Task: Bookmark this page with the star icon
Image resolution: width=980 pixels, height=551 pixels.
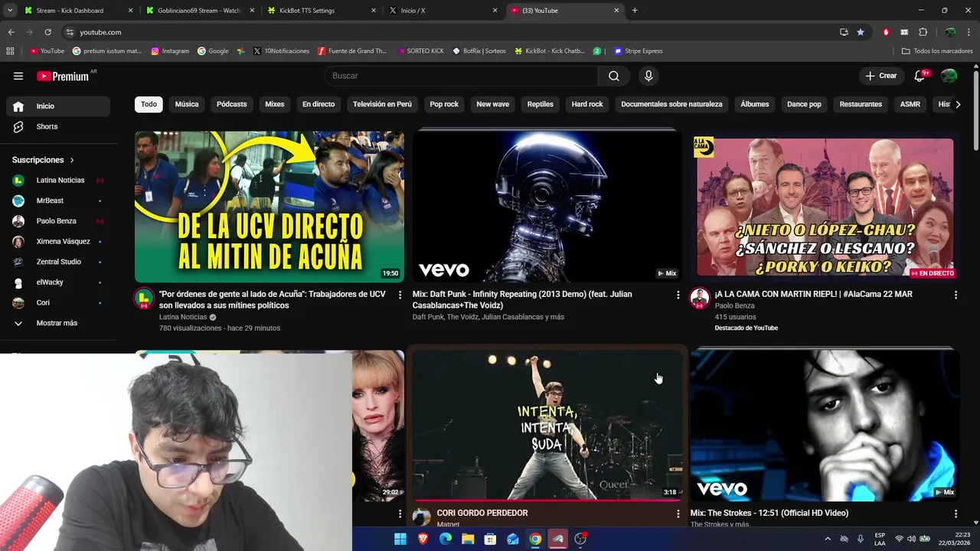Action: pos(861,32)
